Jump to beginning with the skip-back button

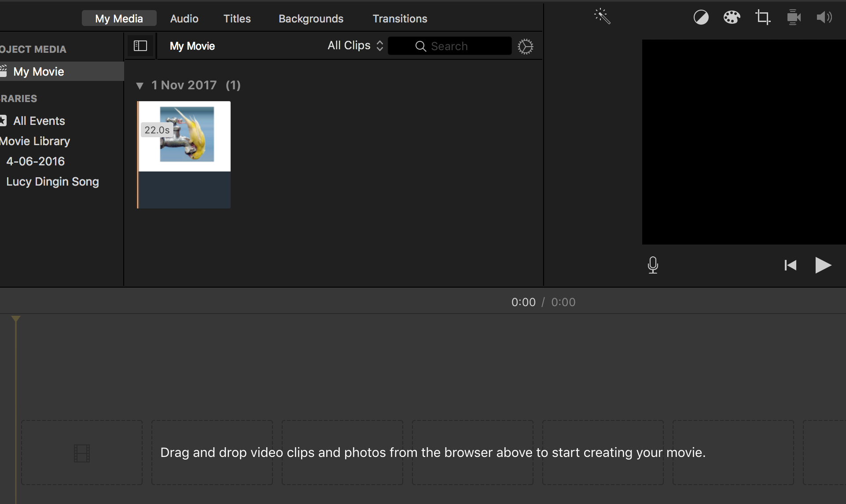(791, 265)
